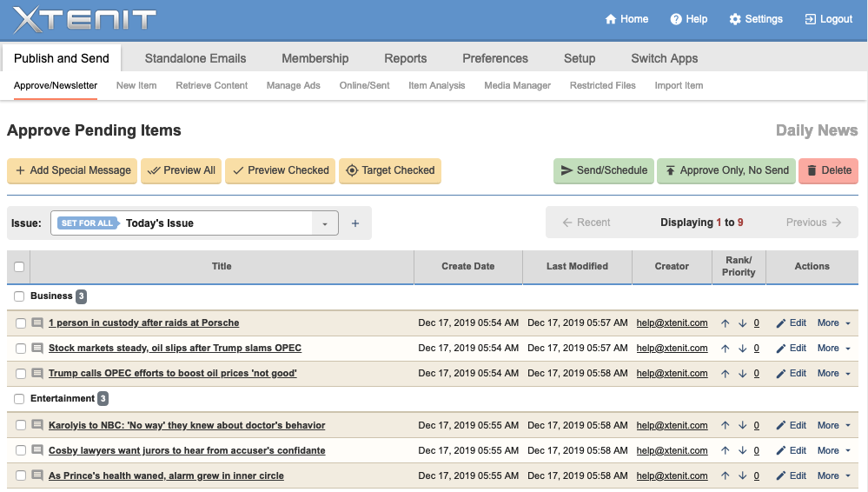Log out using Logout
This screenshot has height=492, width=868.
click(x=828, y=19)
